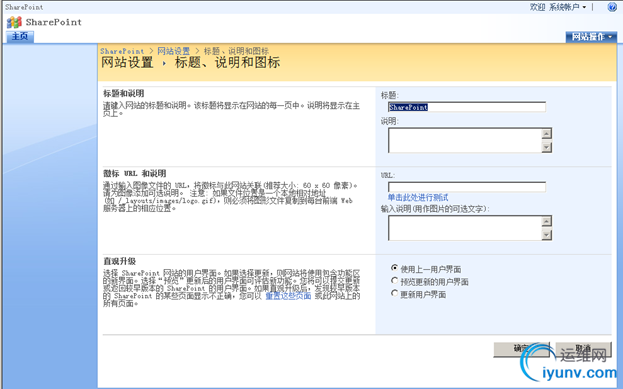623x389 pixels.
Task: Click into the 输入说明 alternative text textarea
Action: [x=464, y=228]
